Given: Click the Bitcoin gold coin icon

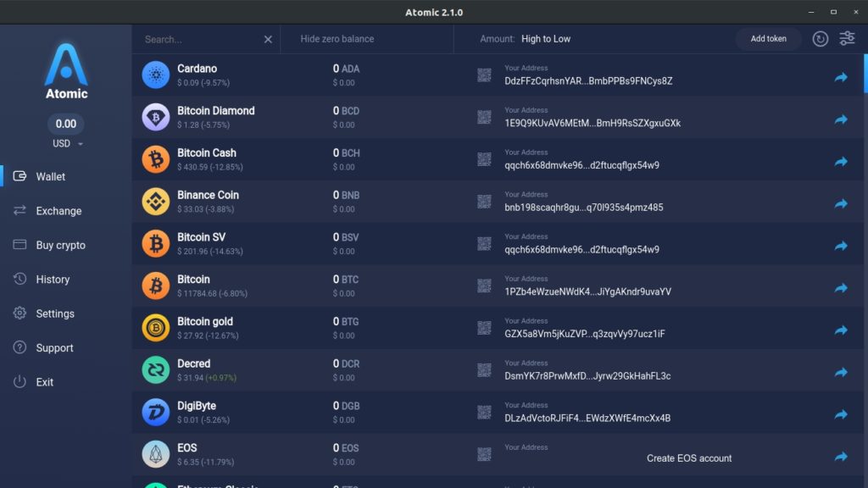Looking at the screenshot, I should tap(156, 328).
